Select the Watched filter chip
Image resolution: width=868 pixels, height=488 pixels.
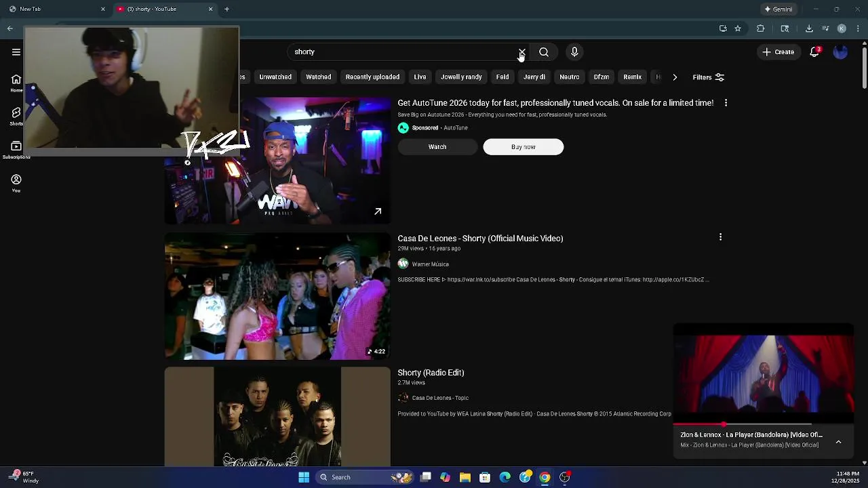point(318,77)
